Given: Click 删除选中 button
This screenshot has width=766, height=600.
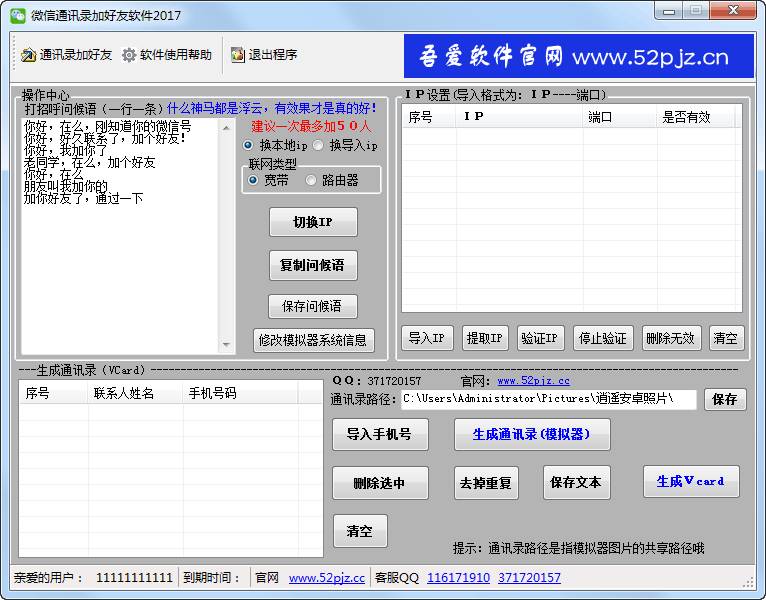Looking at the screenshot, I should [x=380, y=483].
